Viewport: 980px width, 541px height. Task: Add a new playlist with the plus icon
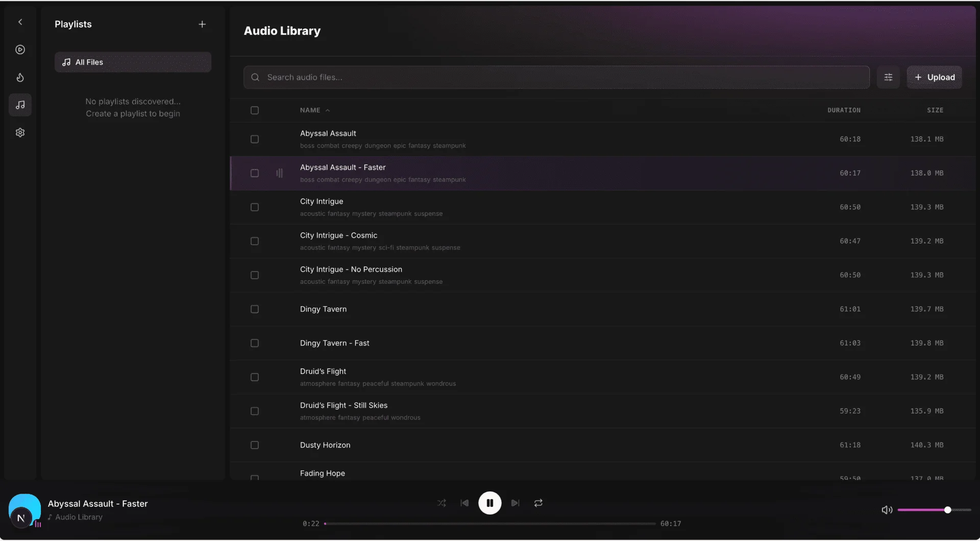[202, 24]
